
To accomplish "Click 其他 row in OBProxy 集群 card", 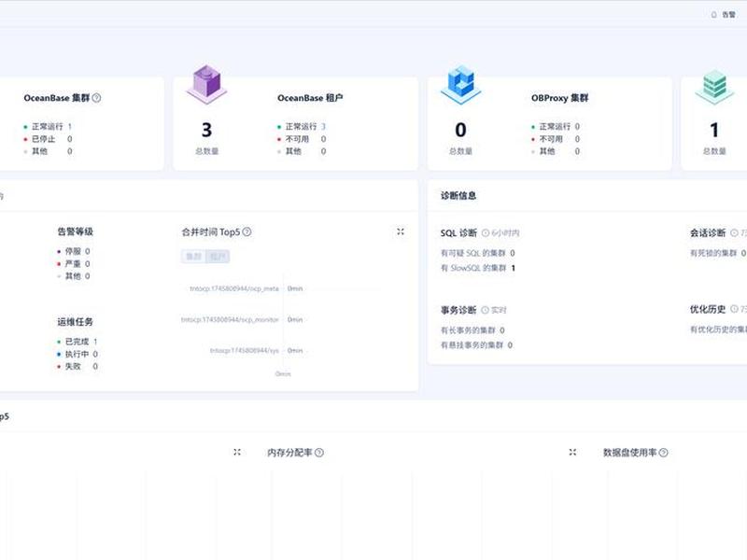I will click(x=556, y=151).
